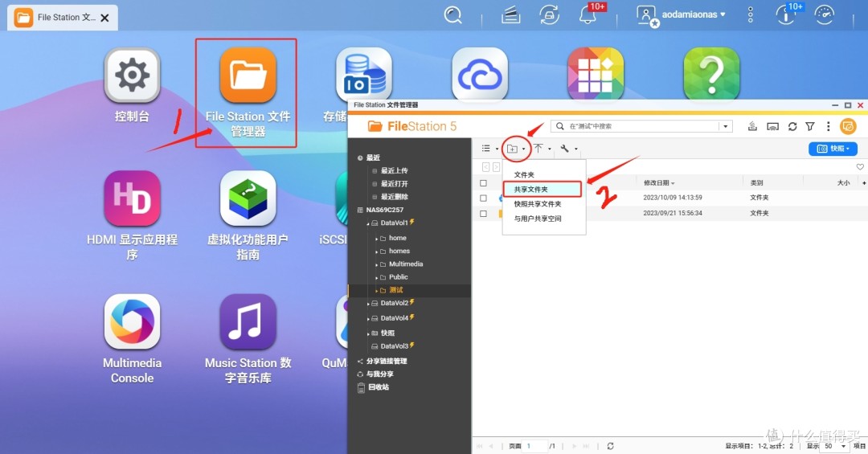Open external devices icon in top bar
The width and height of the screenshot is (868, 454).
(x=549, y=15)
